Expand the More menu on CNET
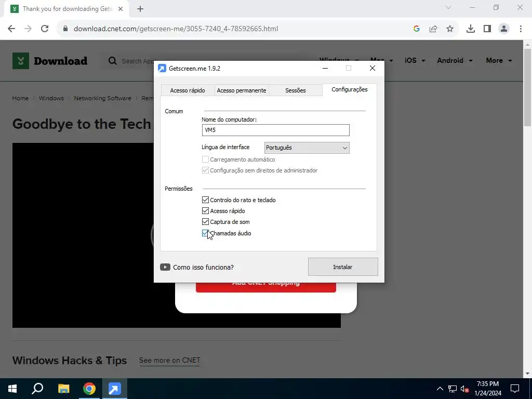The image size is (532, 399). pos(499,60)
